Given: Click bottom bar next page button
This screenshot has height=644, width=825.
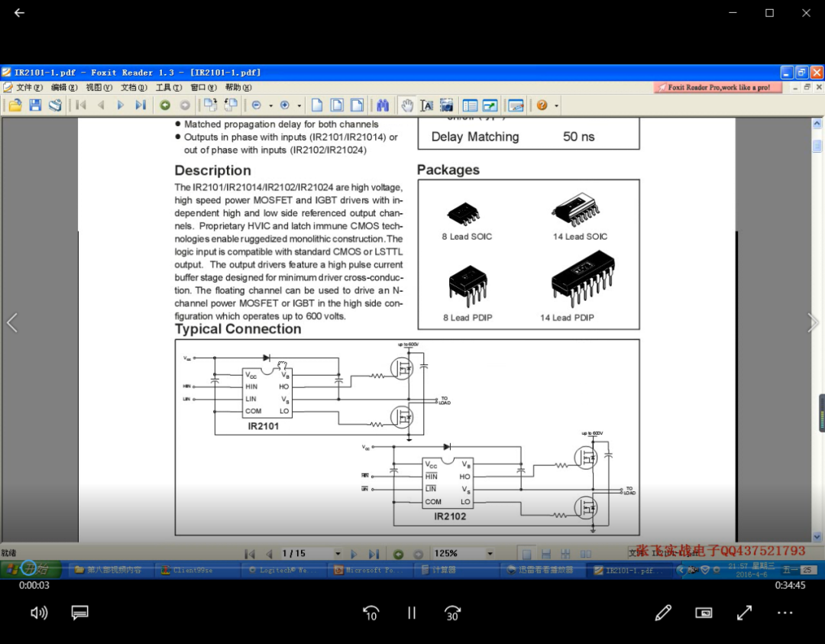Looking at the screenshot, I should (x=354, y=554).
